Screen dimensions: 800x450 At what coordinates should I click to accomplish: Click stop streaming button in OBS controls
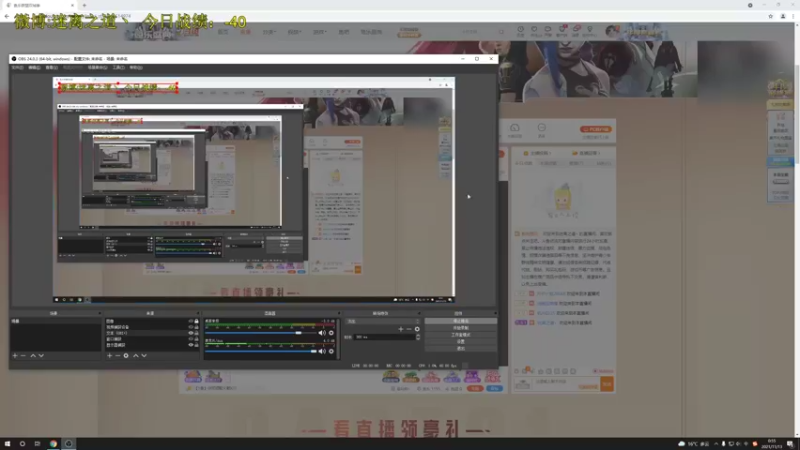click(461, 321)
